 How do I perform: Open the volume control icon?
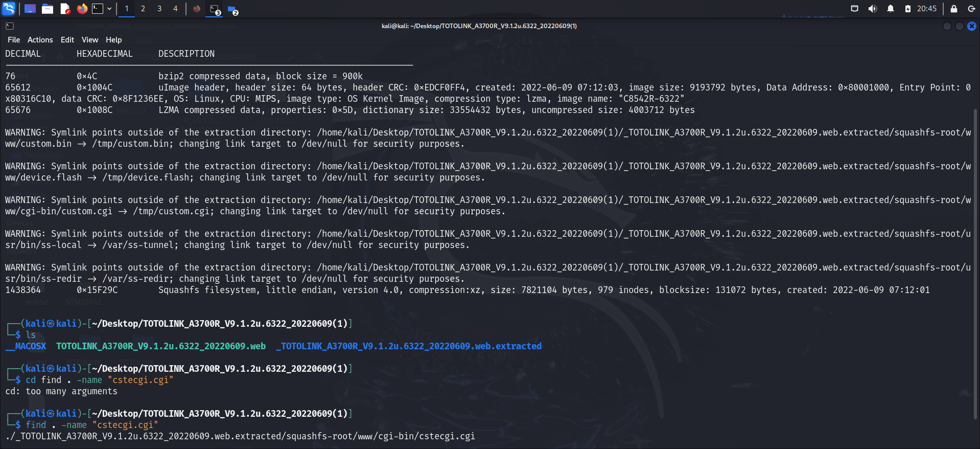872,9
